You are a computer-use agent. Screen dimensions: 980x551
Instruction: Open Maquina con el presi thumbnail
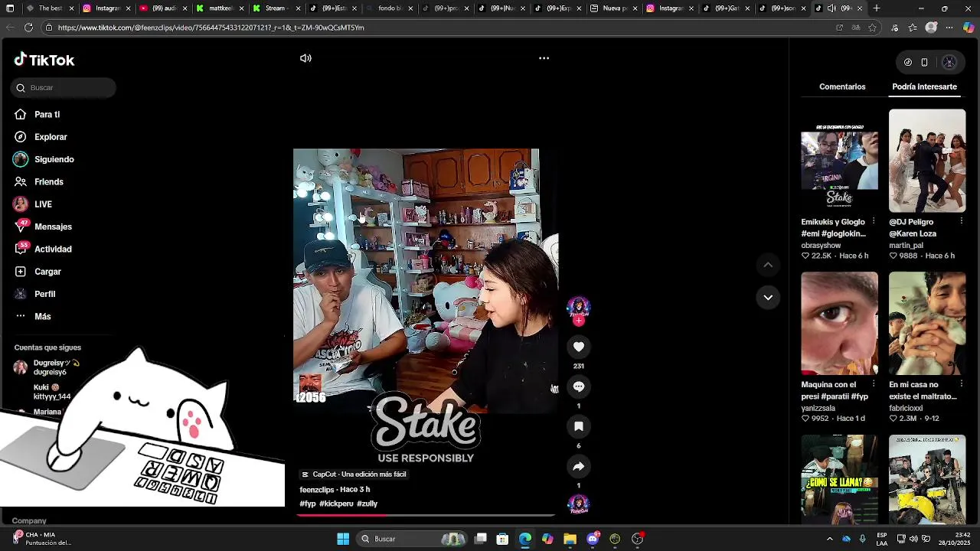(x=839, y=324)
